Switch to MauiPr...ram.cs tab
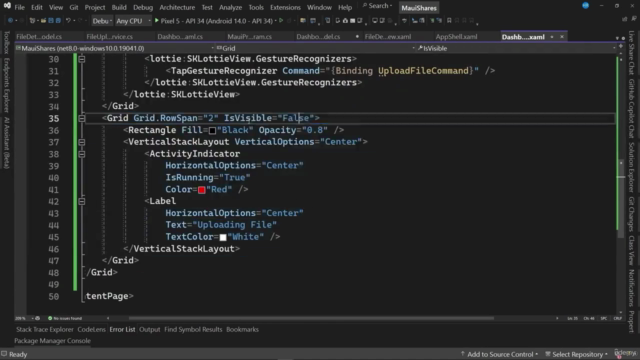This screenshot has width=640, height=360. [x=249, y=37]
